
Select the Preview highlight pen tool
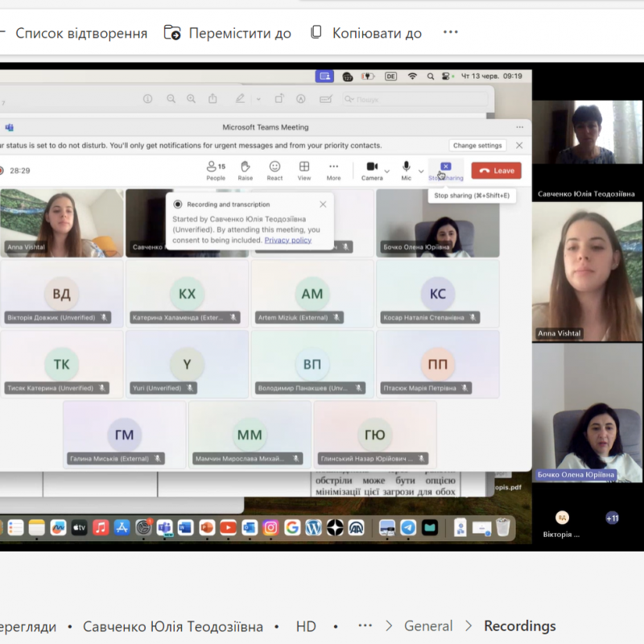coord(240,98)
